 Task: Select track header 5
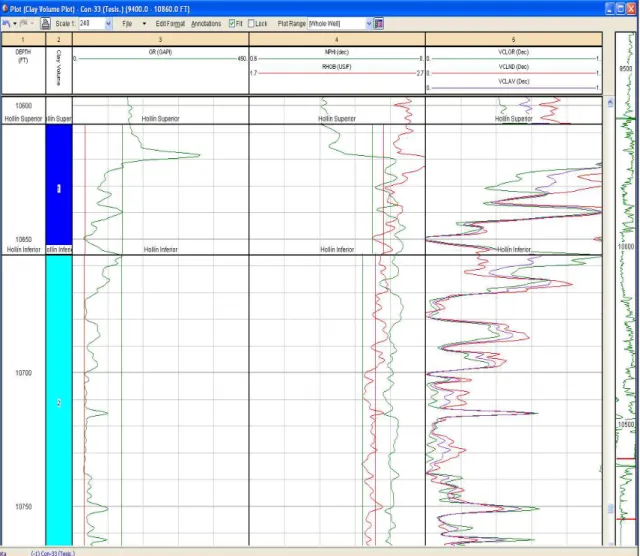[513, 40]
